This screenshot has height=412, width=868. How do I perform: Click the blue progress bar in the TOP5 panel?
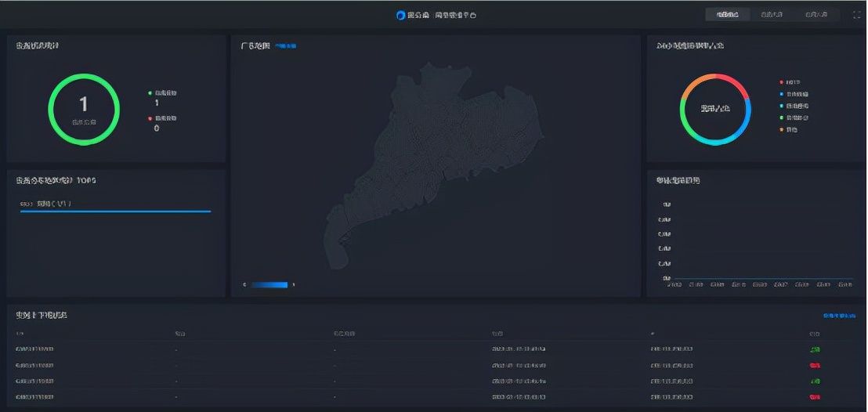point(115,211)
